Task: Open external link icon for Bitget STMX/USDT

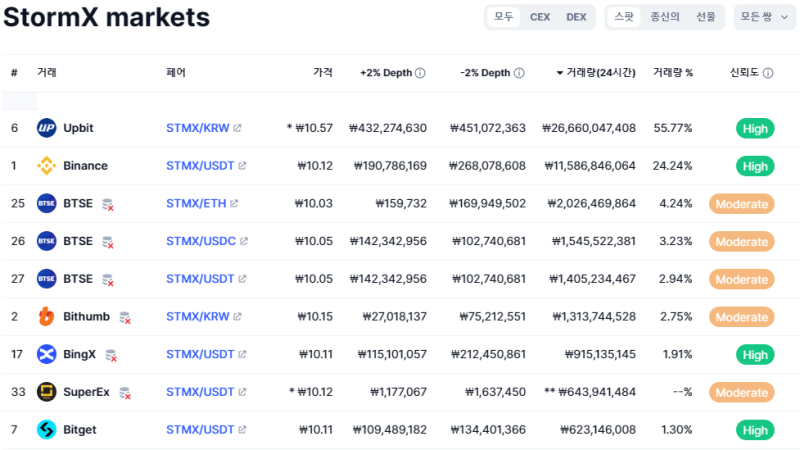Action: (x=242, y=430)
